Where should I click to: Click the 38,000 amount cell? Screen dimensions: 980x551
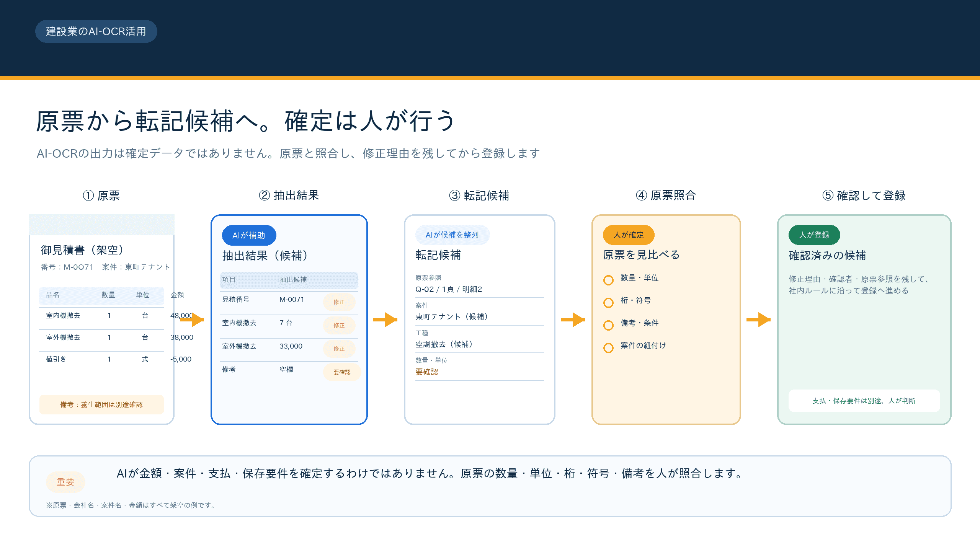[x=182, y=337]
